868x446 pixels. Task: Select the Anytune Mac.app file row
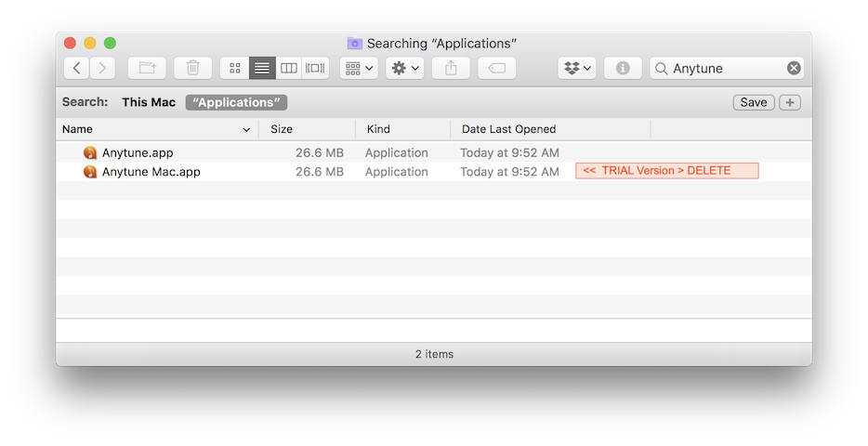pyautogui.click(x=151, y=172)
